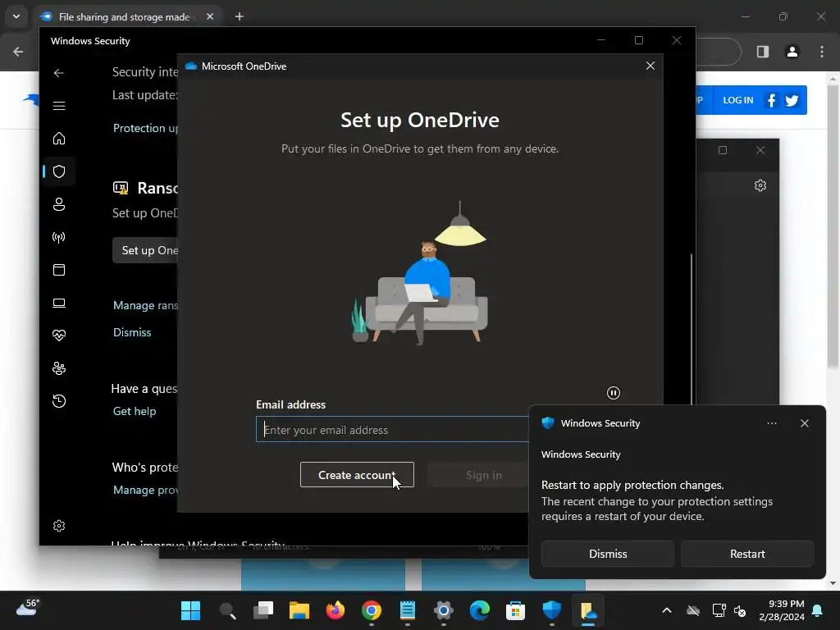Screen dimensions: 840x630
Task: Switch to Windows Security shield on taskbar
Action: click(x=552, y=610)
